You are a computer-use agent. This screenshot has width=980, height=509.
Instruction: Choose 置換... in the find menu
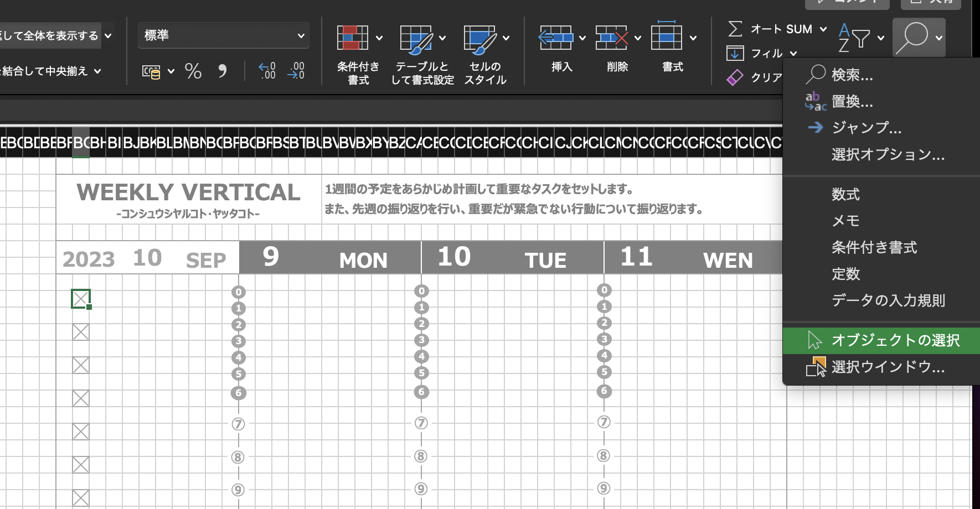[x=852, y=102]
